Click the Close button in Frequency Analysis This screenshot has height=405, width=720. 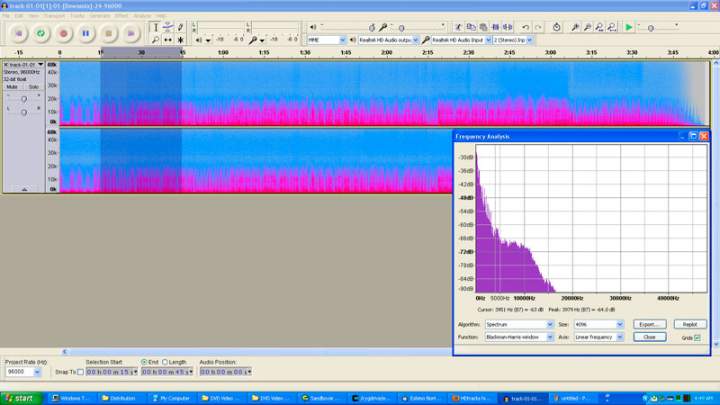pyautogui.click(x=649, y=337)
